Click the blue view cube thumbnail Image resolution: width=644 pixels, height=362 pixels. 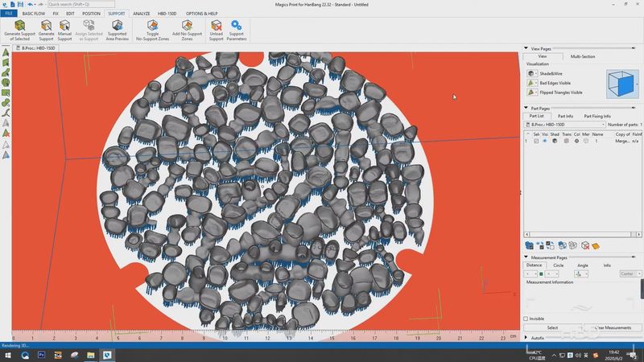coord(622,84)
